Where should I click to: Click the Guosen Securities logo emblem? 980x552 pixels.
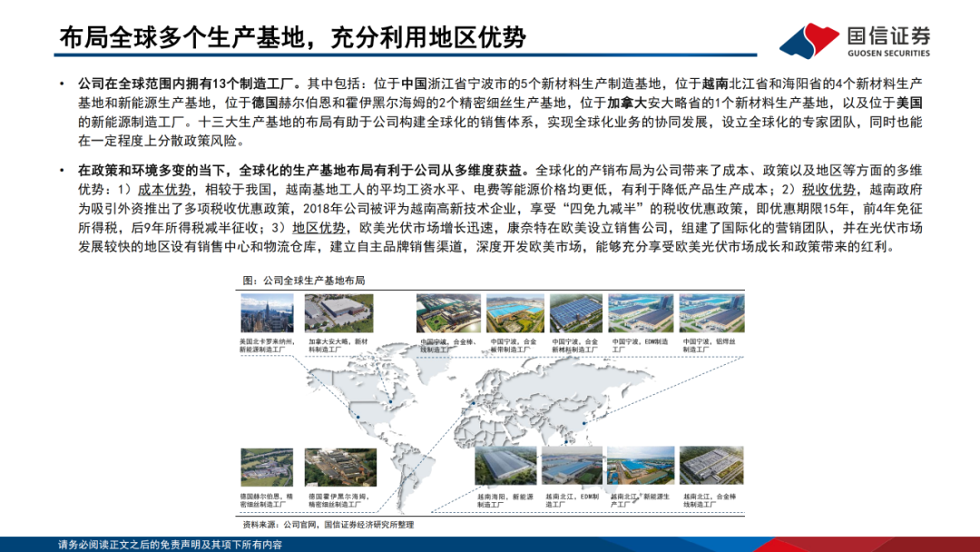[809, 41]
